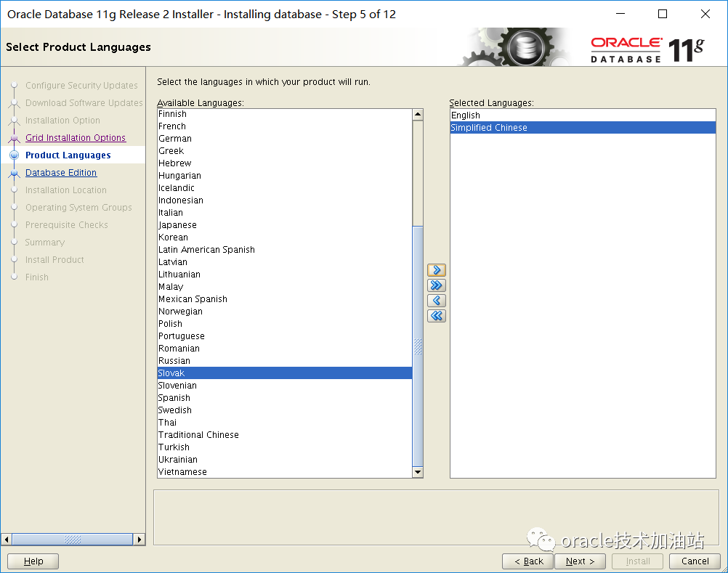The image size is (728, 573).
Task: Select Slovenian in Available Languages
Action: pyautogui.click(x=285, y=385)
